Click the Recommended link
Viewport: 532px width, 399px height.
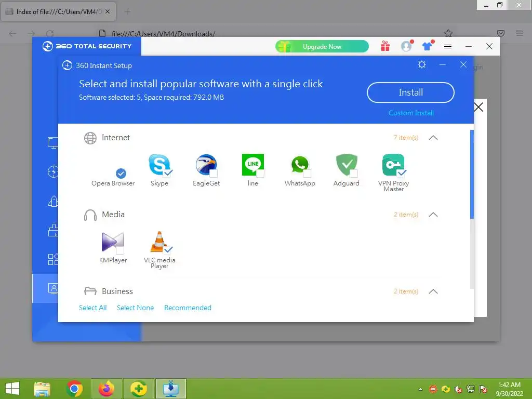tap(188, 308)
